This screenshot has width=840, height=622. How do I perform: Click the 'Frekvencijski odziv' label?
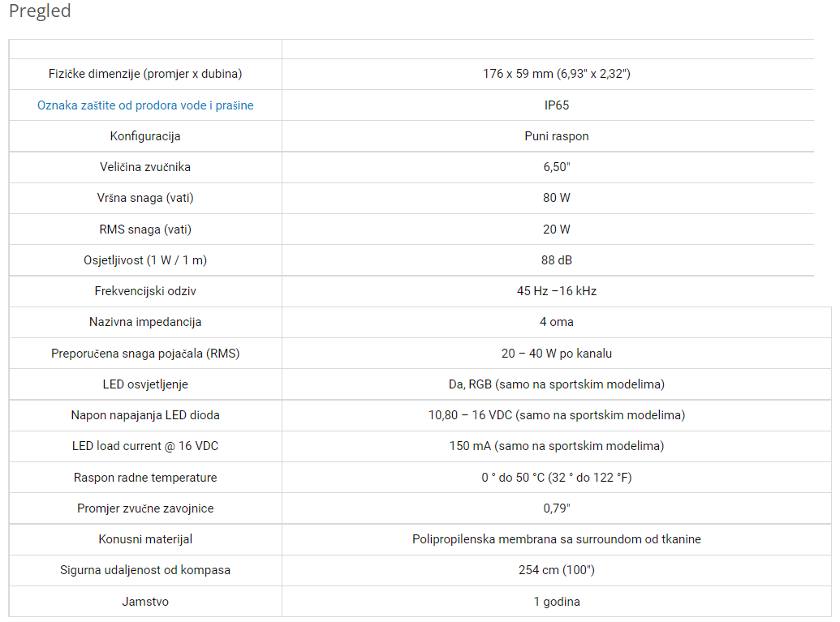pos(145,291)
